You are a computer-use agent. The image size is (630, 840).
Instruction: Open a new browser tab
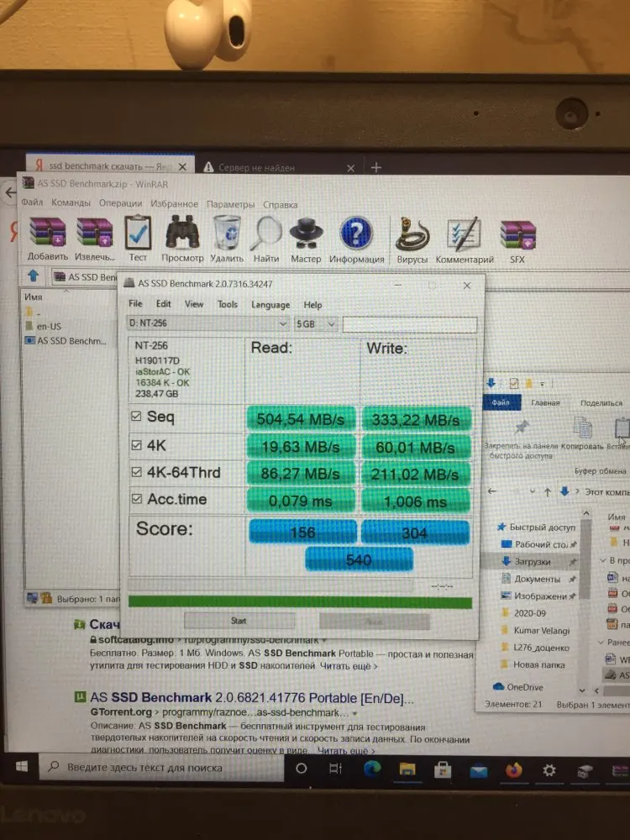376,168
